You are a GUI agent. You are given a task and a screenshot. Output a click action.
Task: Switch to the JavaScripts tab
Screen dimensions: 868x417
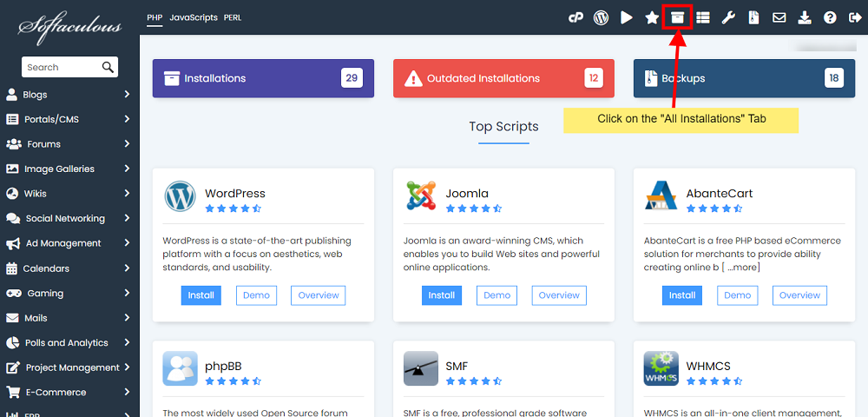[194, 17]
